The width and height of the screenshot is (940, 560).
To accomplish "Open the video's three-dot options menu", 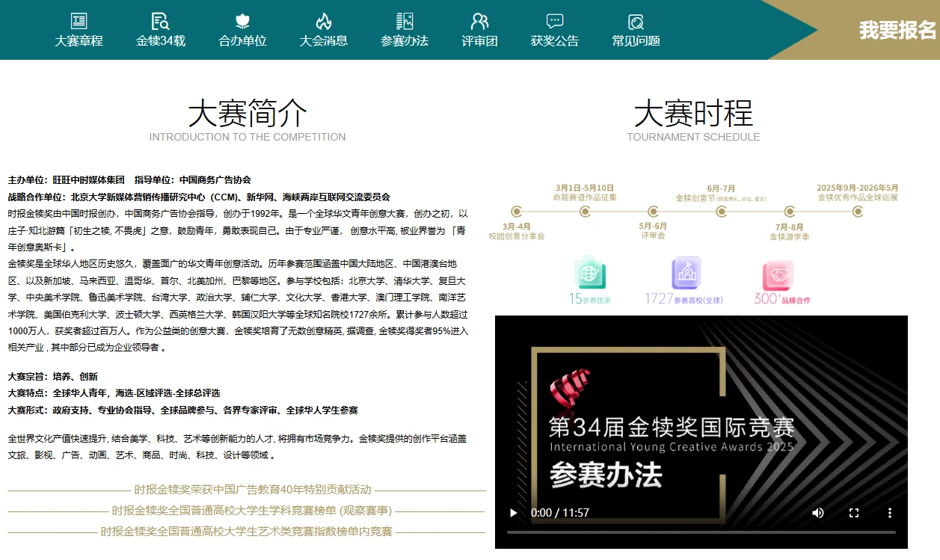I will click(x=889, y=513).
